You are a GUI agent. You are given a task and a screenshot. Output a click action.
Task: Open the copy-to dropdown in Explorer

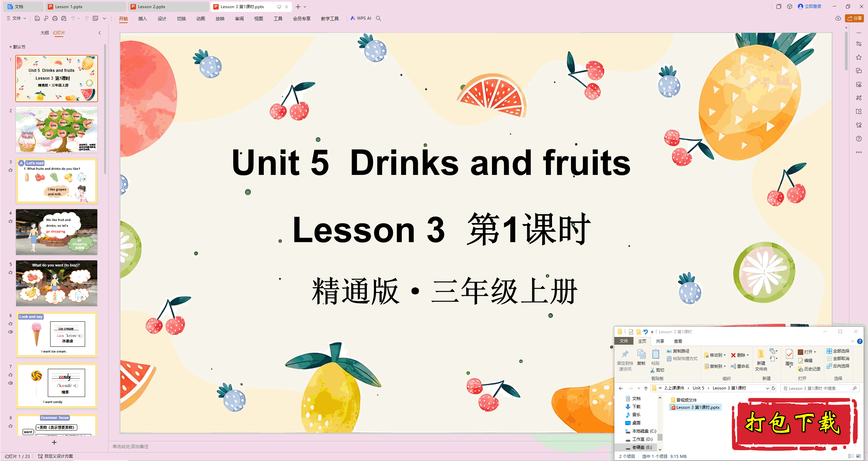[x=725, y=366]
